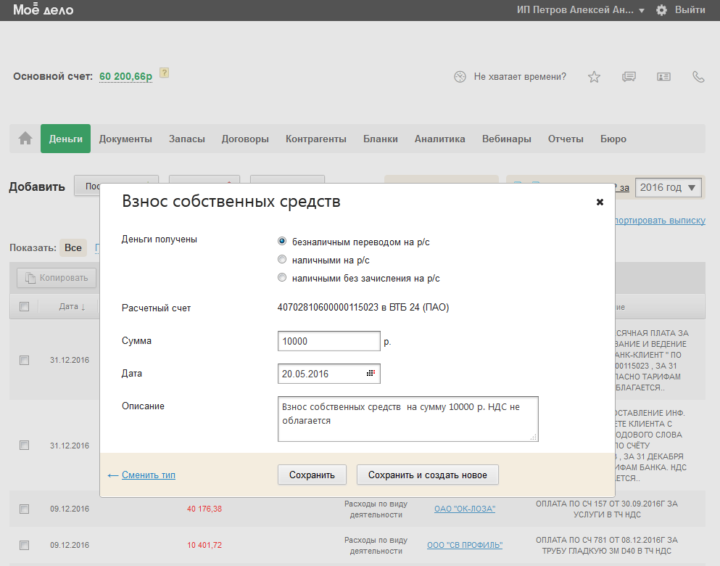Image resolution: width=720 pixels, height=566 pixels.
Task: Click the contact card icon
Action: click(x=663, y=76)
